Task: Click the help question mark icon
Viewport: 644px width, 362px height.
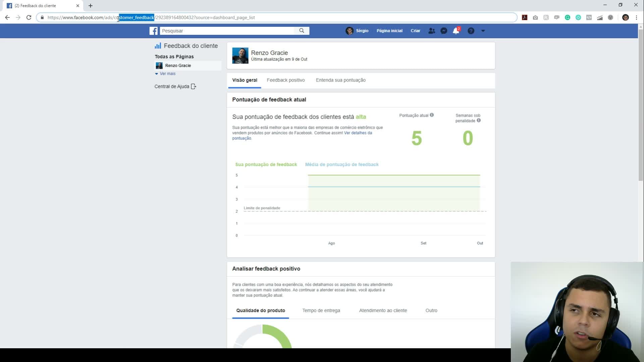Action: (x=471, y=31)
